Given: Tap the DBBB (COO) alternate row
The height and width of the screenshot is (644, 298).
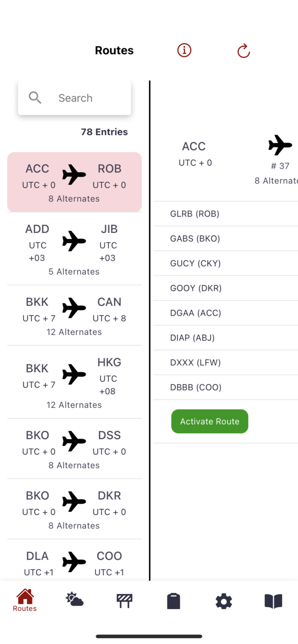Looking at the screenshot, I should [226, 387].
